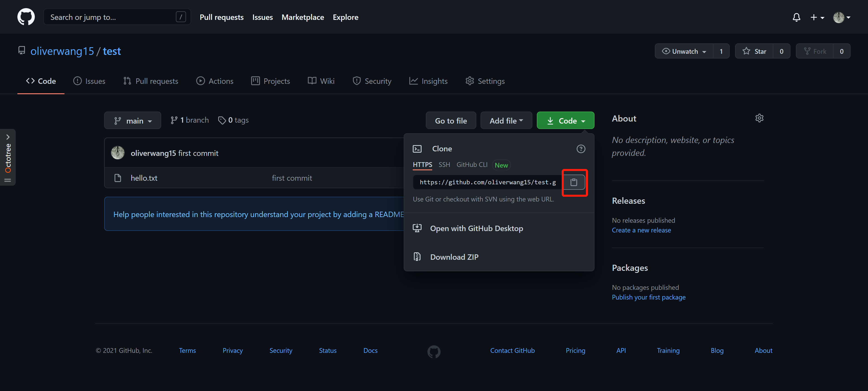868x391 pixels.
Task: Expand the Octotree sidebar arrow
Action: click(8, 137)
